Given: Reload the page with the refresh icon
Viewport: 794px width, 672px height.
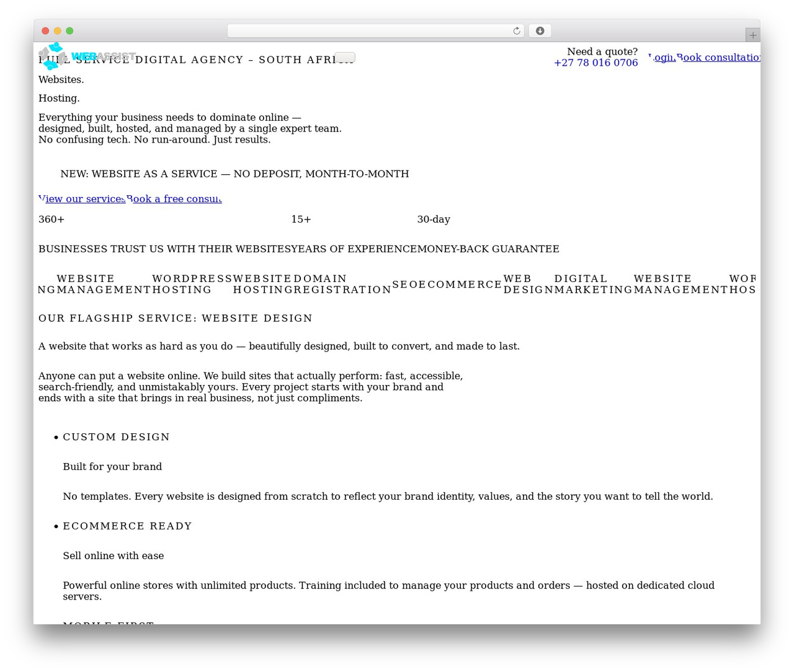Looking at the screenshot, I should click(516, 31).
